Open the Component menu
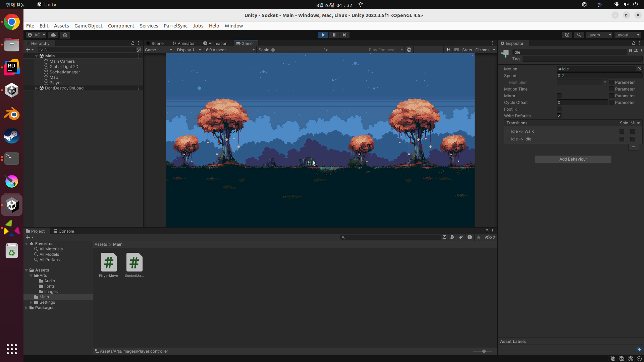This screenshot has width=644, height=362. tap(121, 26)
